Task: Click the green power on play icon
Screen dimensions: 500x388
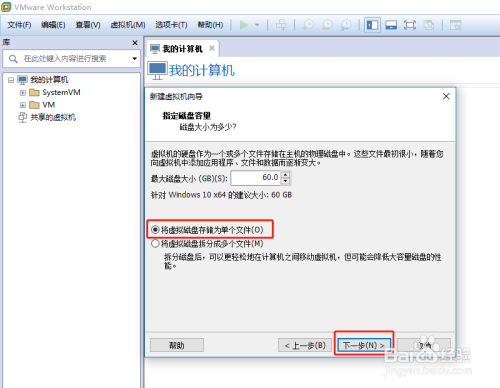Action: click(244, 25)
